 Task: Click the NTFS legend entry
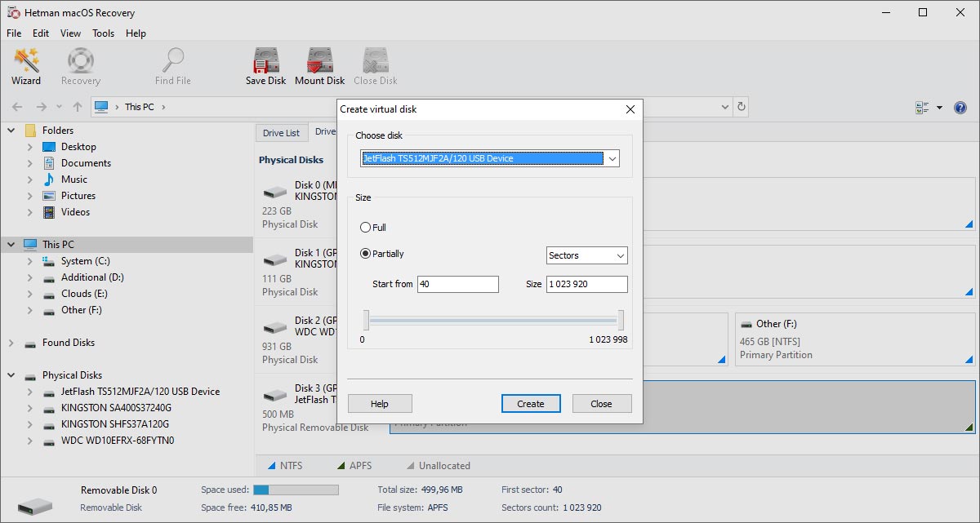(284, 466)
